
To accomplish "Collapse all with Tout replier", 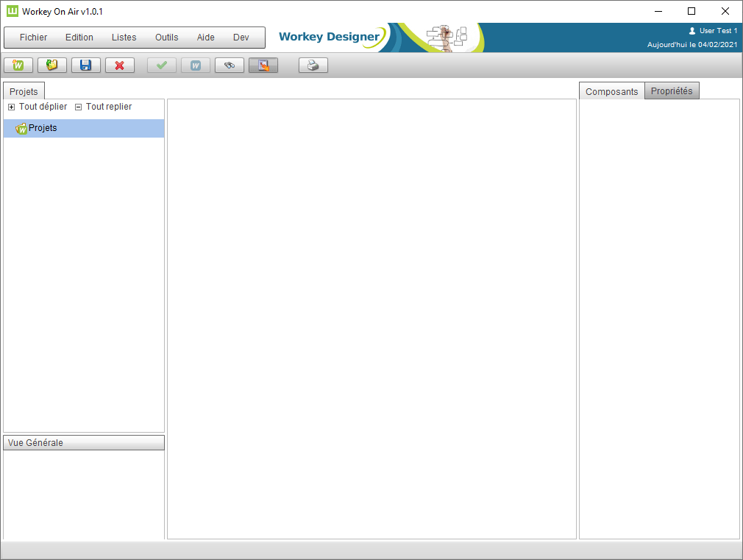I will tap(104, 107).
